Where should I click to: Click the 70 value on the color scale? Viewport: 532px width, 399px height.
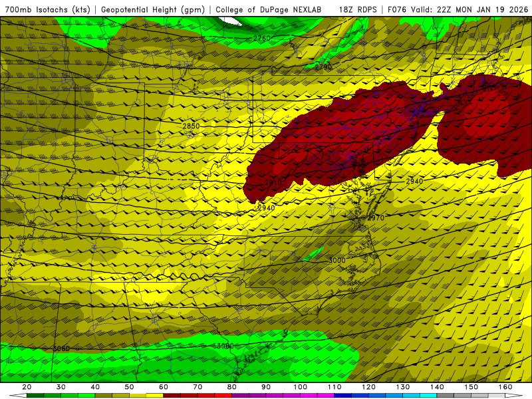click(x=198, y=387)
